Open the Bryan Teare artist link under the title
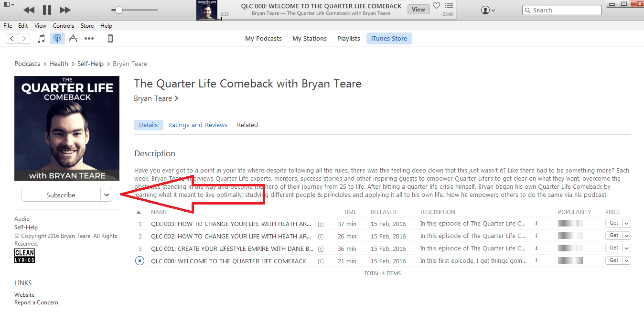The height and width of the screenshot is (324, 644). coord(156,98)
